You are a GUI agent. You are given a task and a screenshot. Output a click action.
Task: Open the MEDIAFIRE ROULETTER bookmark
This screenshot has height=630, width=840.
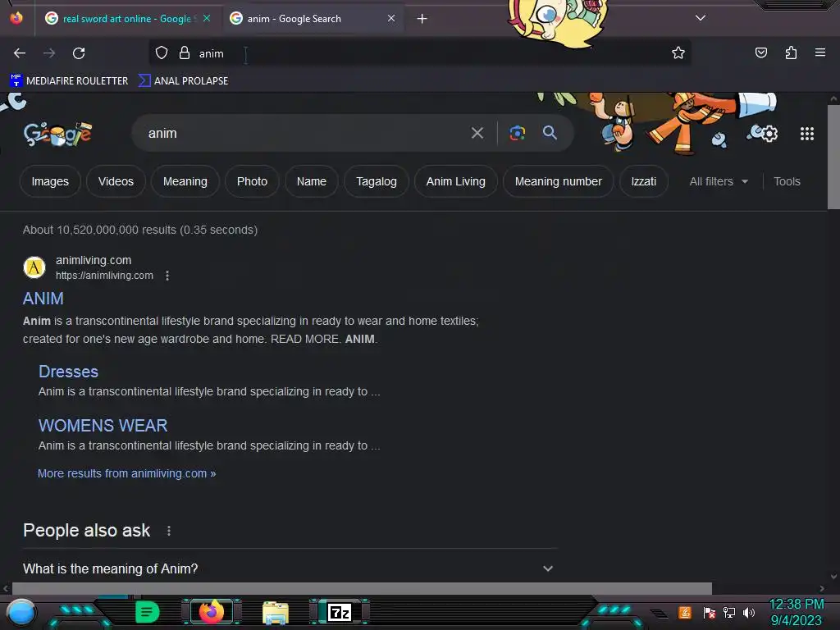(x=69, y=81)
